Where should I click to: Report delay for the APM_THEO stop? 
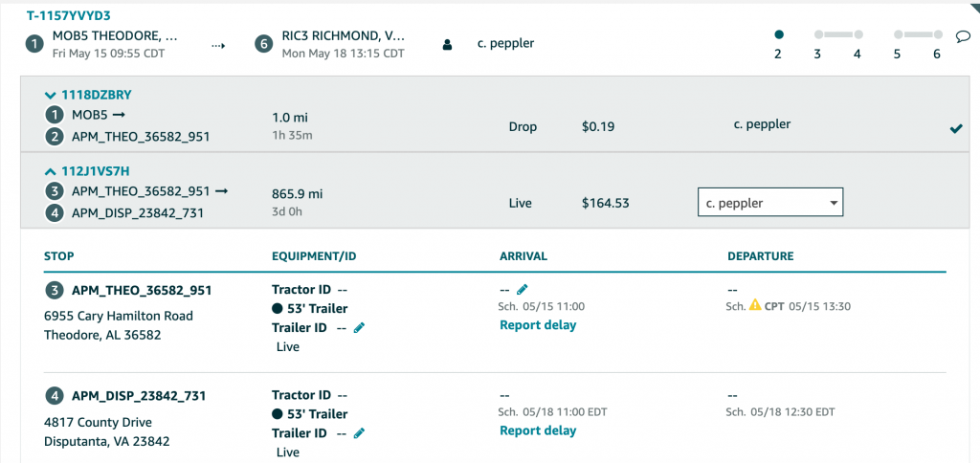pos(538,325)
